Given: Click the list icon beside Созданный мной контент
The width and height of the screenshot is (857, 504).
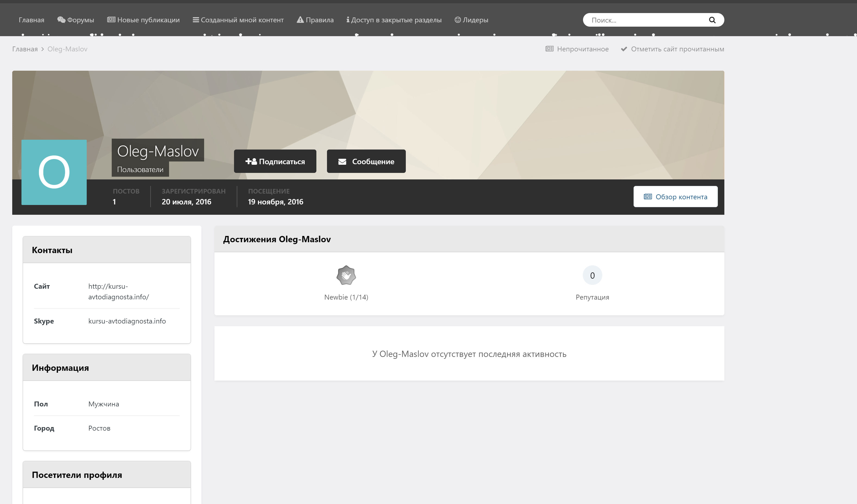Looking at the screenshot, I should [196, 20].
